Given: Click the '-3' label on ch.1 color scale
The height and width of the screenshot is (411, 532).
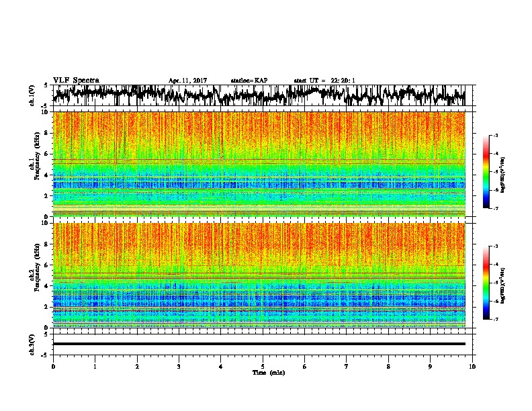Looking at the screenshot, I should [495, 136].
